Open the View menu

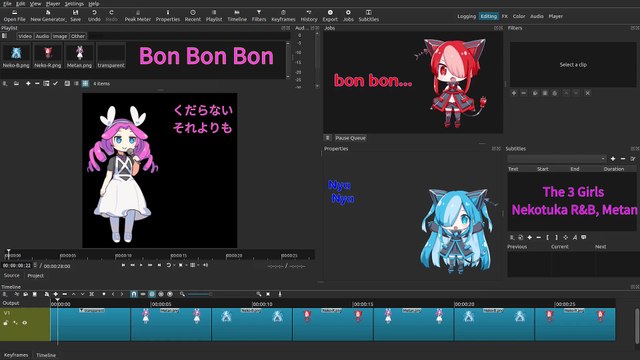coord(36,4)
